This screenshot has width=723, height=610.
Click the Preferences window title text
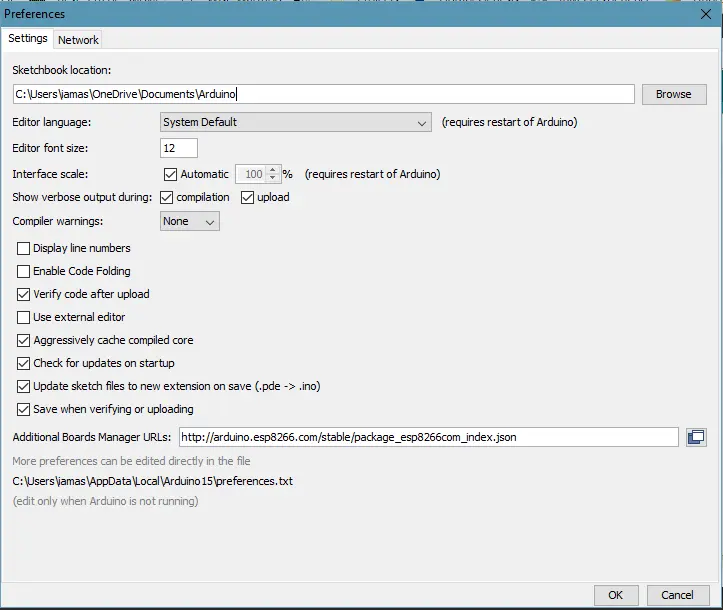35,14
